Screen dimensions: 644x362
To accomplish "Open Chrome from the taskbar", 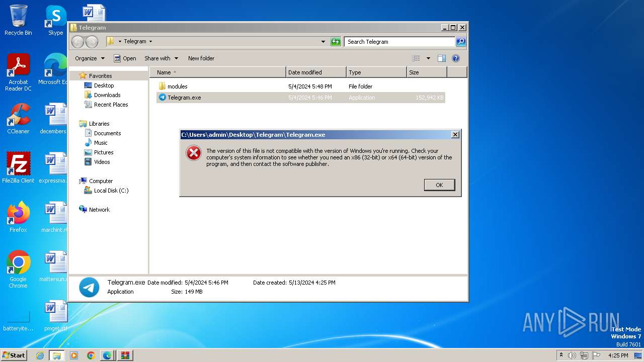I will (91, 355).
